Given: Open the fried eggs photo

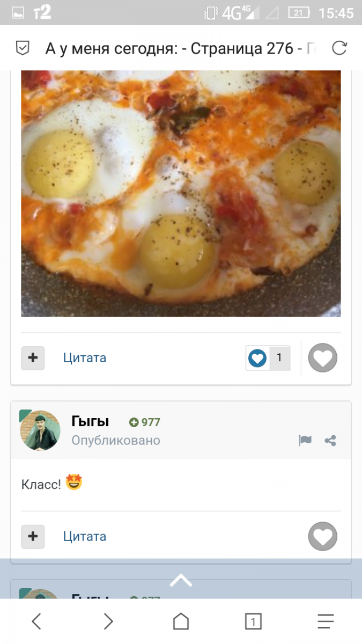Looking at the screenshot, I should coord(181,193).
